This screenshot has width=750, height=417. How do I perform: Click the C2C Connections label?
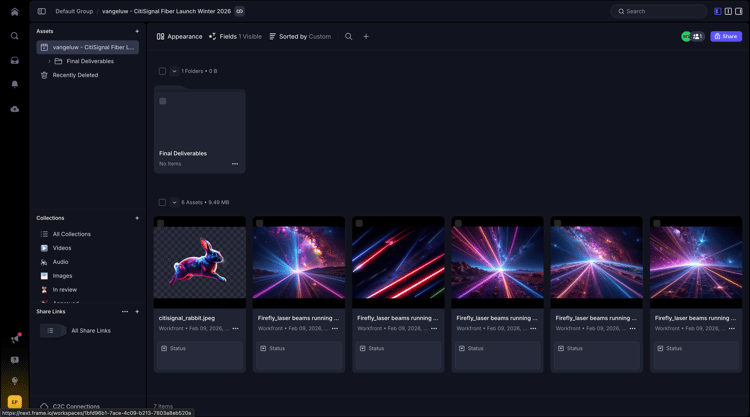pyautogui.click(x=76, y=406)
